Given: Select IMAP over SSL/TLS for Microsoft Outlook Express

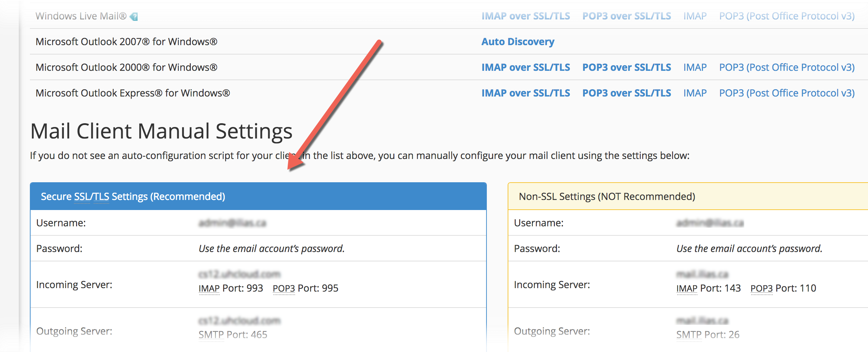Looking at the screenshot, I should [x=526, y=93].
